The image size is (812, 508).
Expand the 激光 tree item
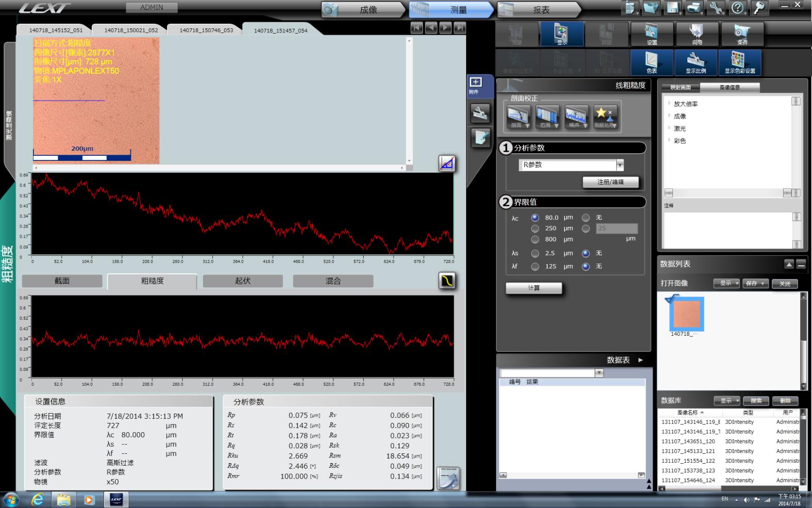coord(669,128)
